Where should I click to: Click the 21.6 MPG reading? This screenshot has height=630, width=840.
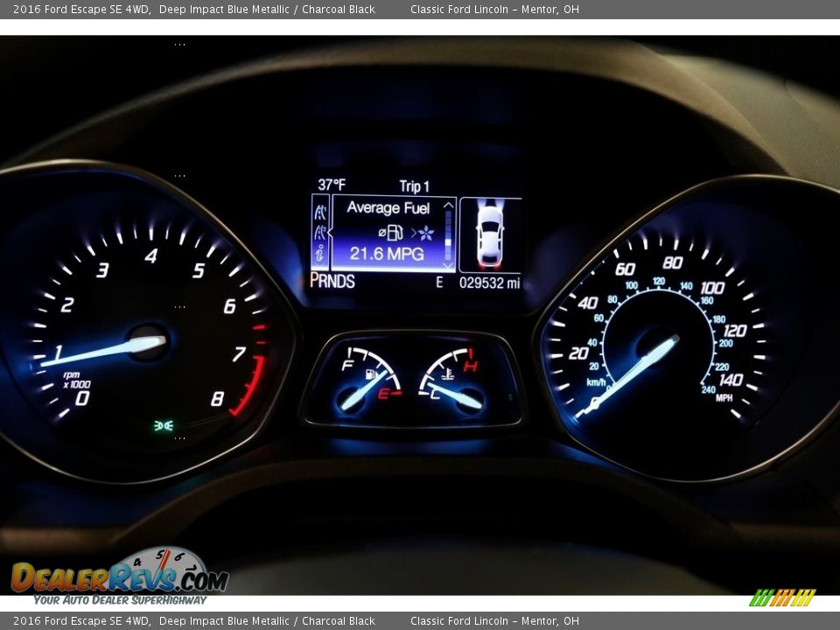(387, 255)
